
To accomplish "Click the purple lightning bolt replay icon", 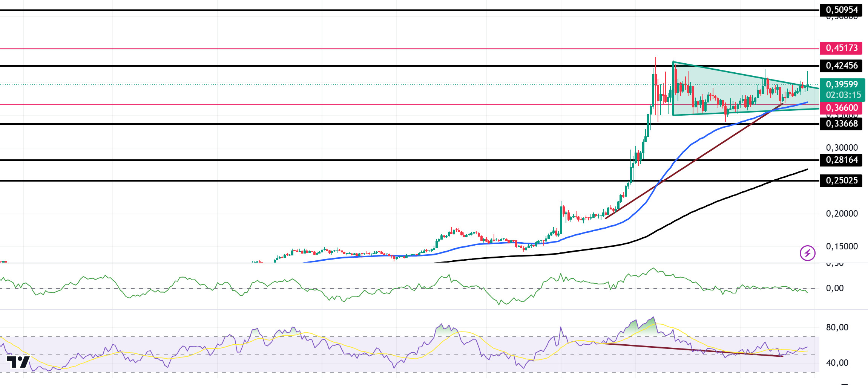I will pos(808,253).
